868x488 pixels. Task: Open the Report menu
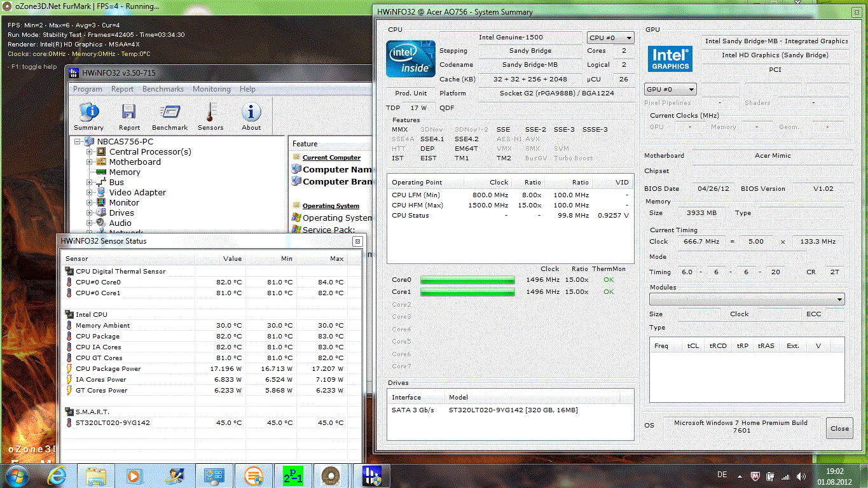122,89
